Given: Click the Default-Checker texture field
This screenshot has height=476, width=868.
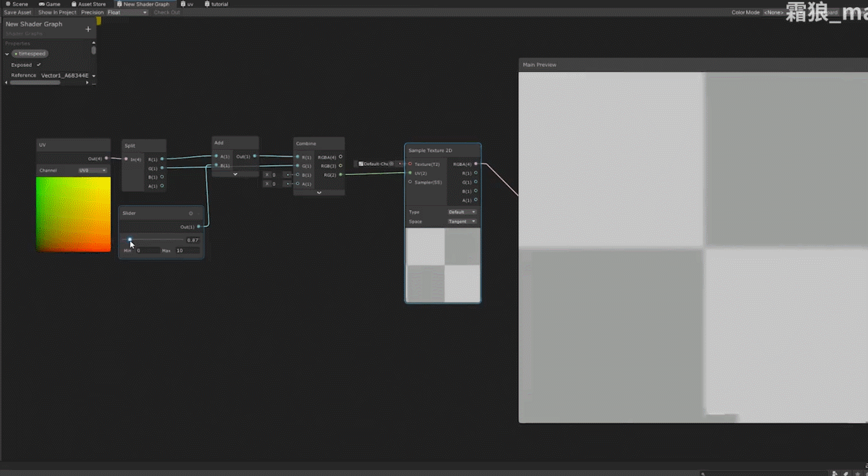Looking at the screenshot, I should pos(377,164).
